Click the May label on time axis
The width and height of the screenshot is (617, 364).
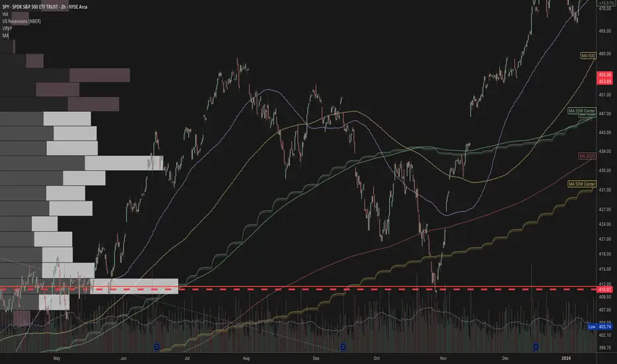point(57,358)
